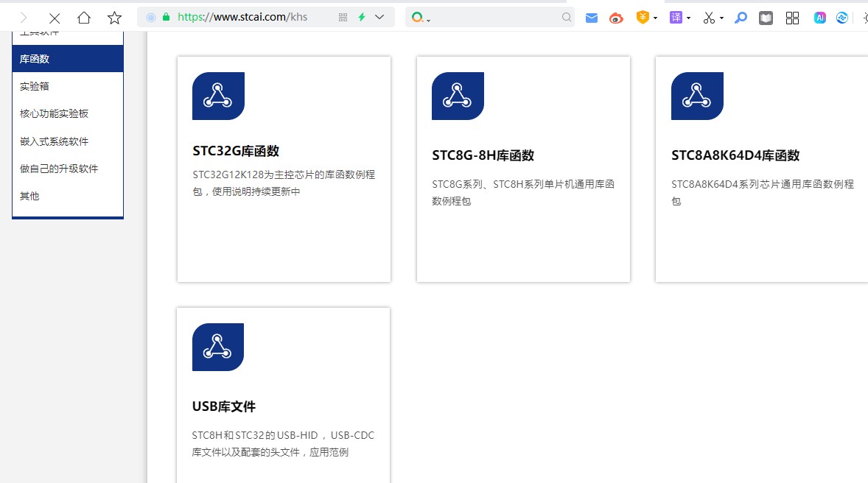Click the orange shield wallet extension icon
Viewport: 868px width, 483px height.
pyautogui.click(x=643, y=17)
